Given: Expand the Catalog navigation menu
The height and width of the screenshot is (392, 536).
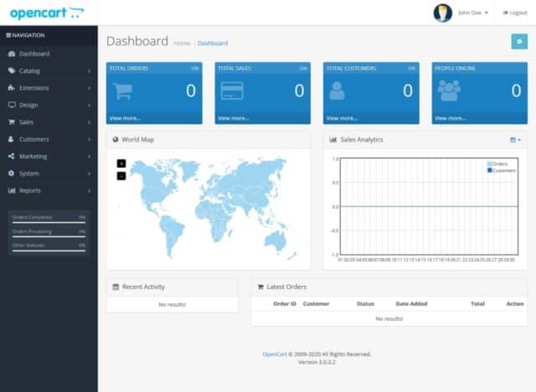Looking at the screenshot, I should coord(49,70).
